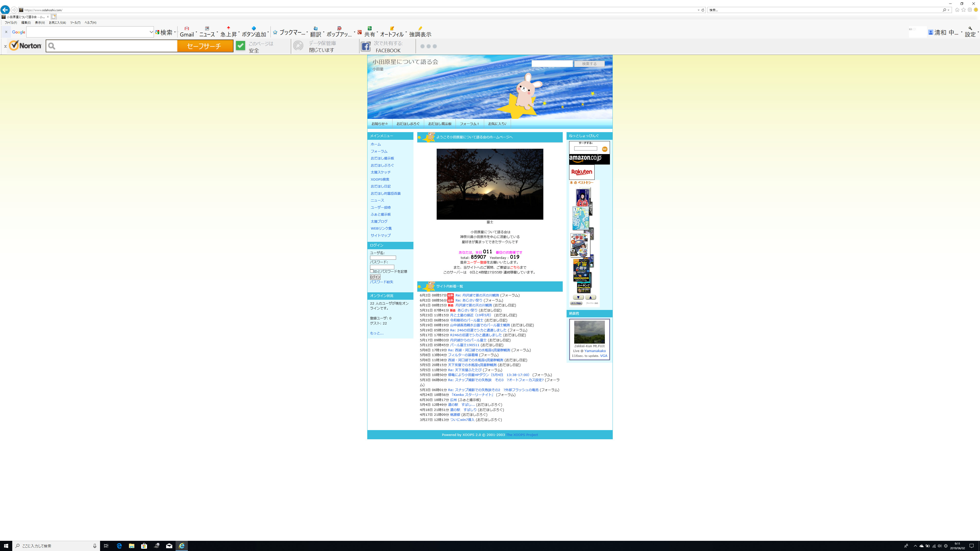Open the ユーザー登録 link
980x551 pixels.
[477, 262]
